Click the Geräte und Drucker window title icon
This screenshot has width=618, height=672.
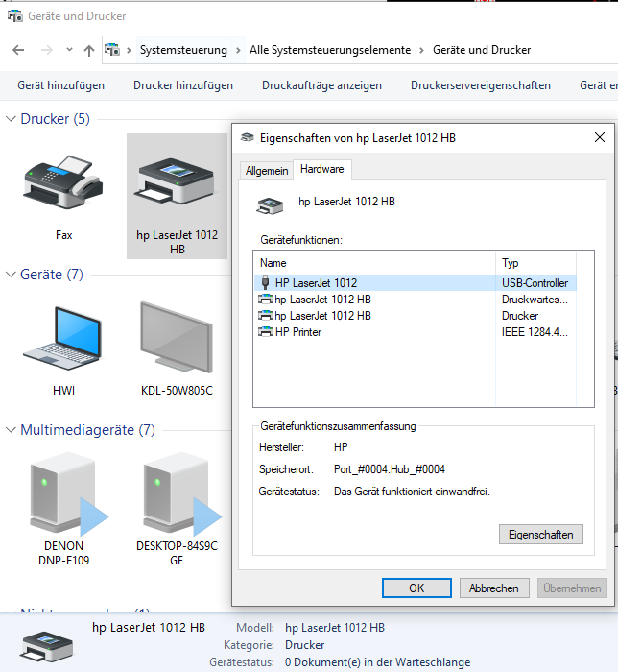click(15, 16)
